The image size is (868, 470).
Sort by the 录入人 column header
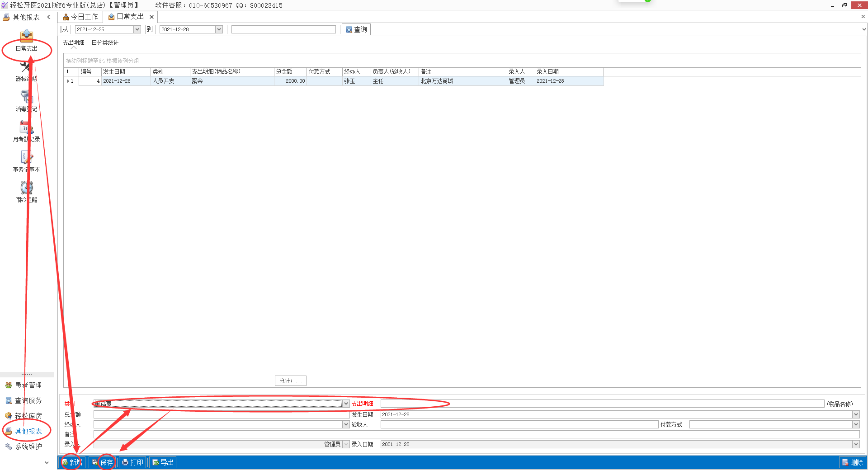[521, 71]
